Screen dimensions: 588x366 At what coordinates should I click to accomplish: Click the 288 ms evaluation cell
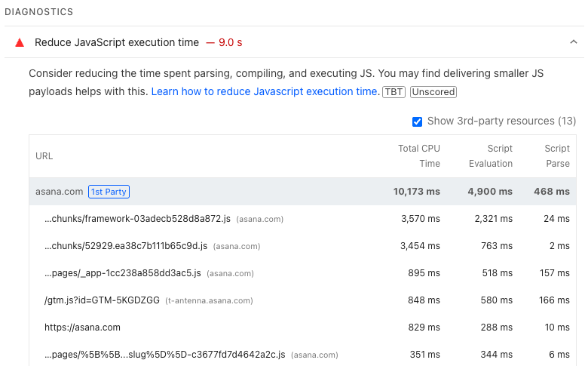click(x=497, y=328)
